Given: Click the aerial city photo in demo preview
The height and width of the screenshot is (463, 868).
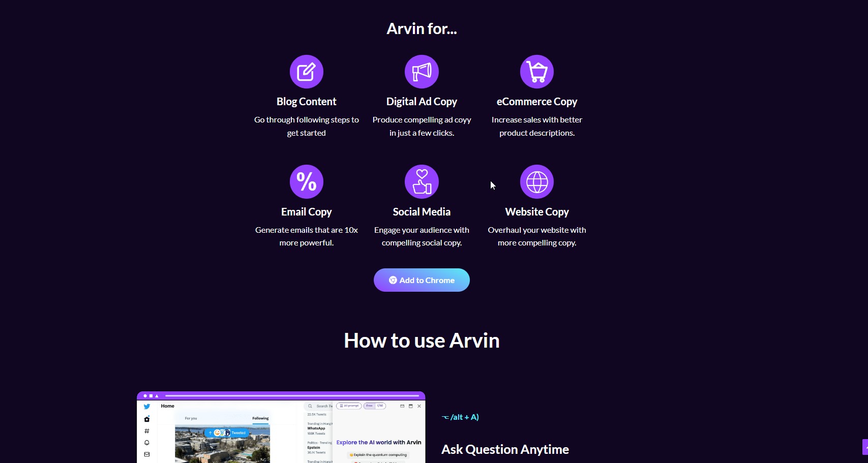Looking at the screenshot, I should 222,445.
